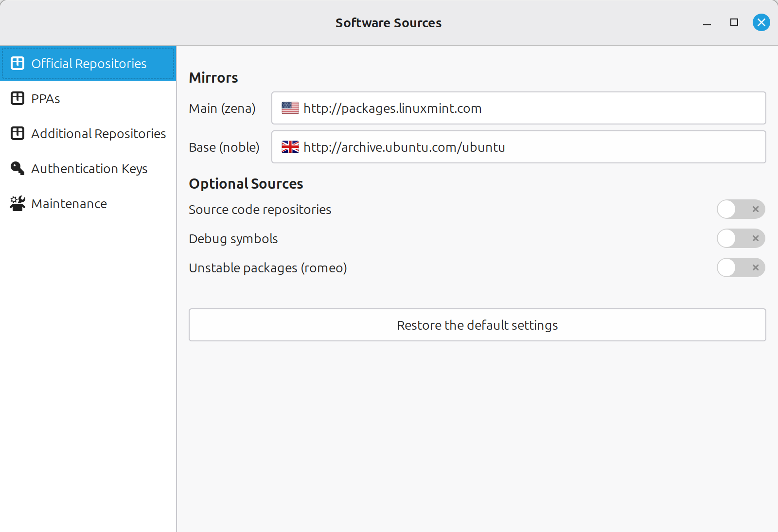This screenshot has width=778, height=532.
Task: Enable Source code repositories switch
Action: [741, 209]
